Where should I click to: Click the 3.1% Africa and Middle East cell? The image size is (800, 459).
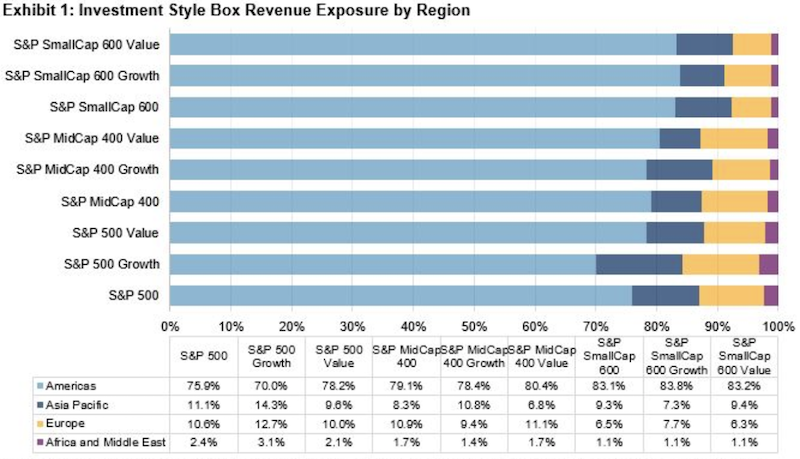pyautogui.click(x=271, y=442)
